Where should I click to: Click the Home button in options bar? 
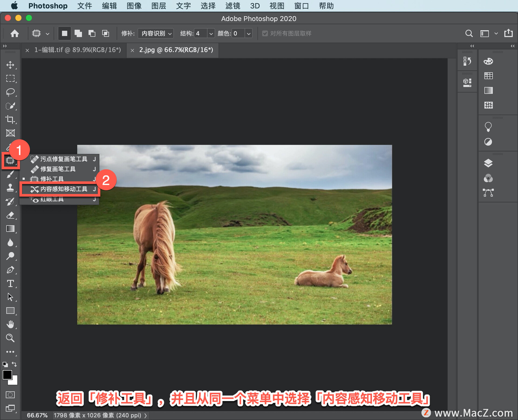coord(15,33)
